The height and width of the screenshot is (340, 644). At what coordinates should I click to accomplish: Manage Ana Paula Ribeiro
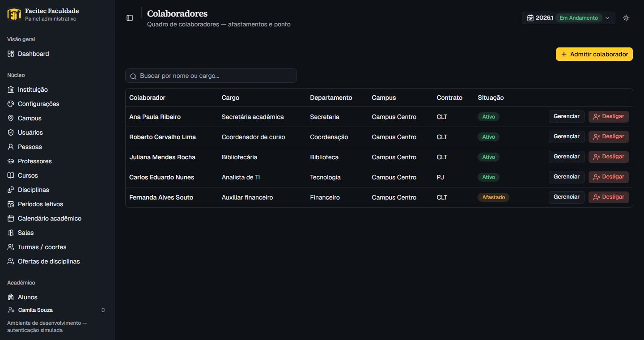tap(567, 117)
